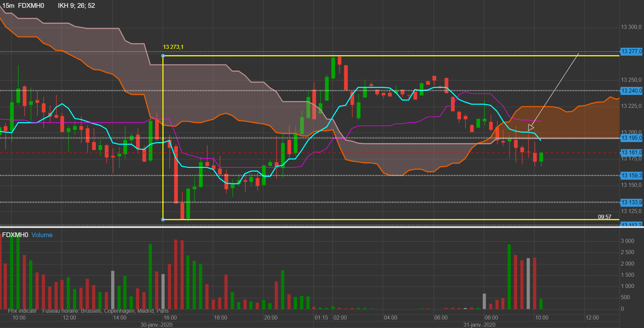This screenshot has height=328, width=644.
Task: Click the 09:57 countdown timer label
Action: [605, 217]
